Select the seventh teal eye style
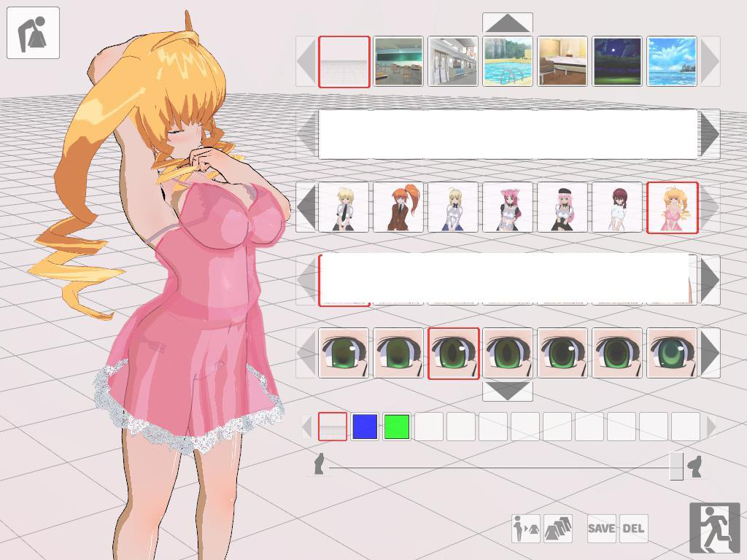Viewport: 747px width, 560px height. point(672,353)
